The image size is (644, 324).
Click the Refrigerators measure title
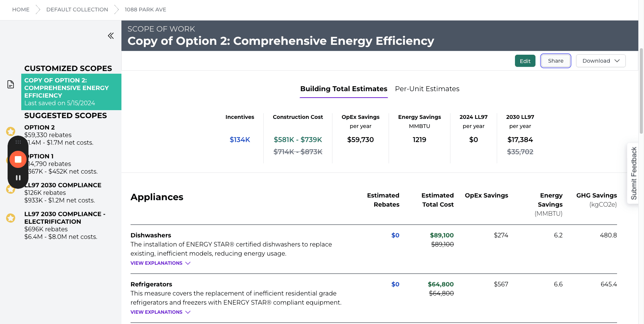[151, 284]
